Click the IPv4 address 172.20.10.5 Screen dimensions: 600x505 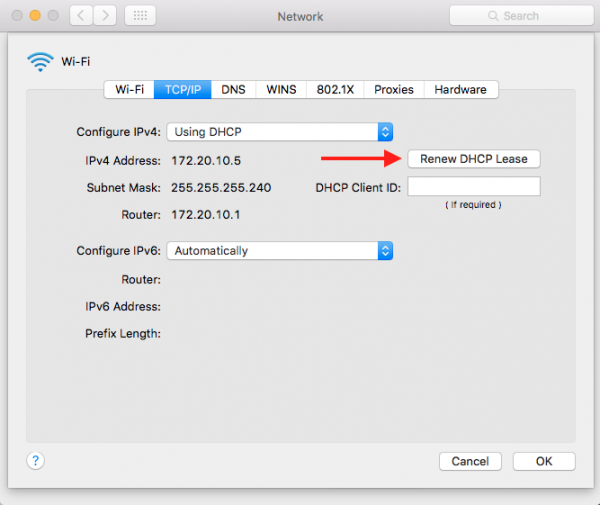pos(206,161)
